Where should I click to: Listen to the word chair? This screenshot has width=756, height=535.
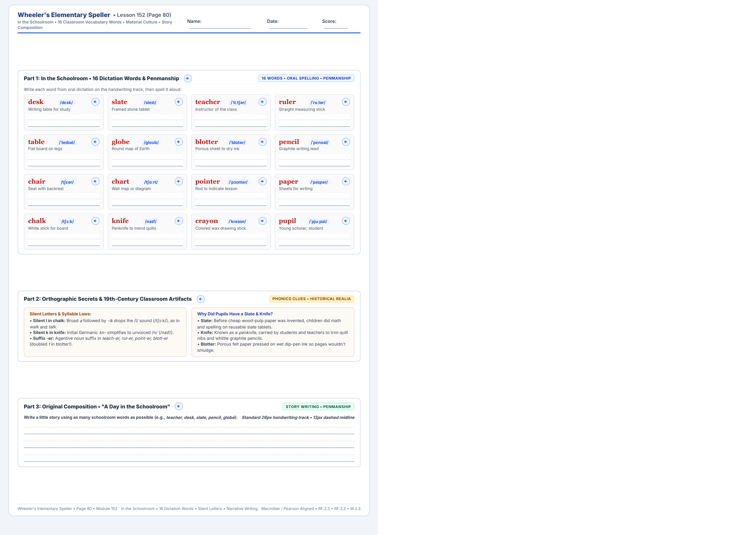(x=95, y=181)
